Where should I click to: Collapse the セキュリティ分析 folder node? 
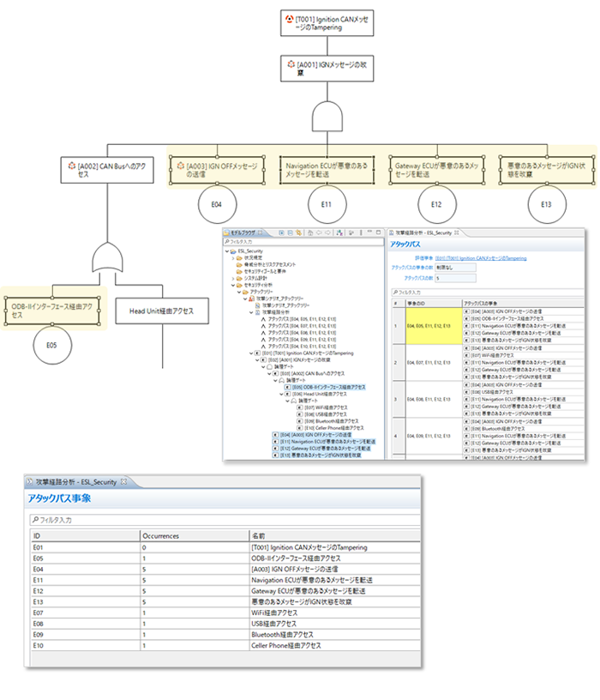pyautogui.click(x=234, y=285)
